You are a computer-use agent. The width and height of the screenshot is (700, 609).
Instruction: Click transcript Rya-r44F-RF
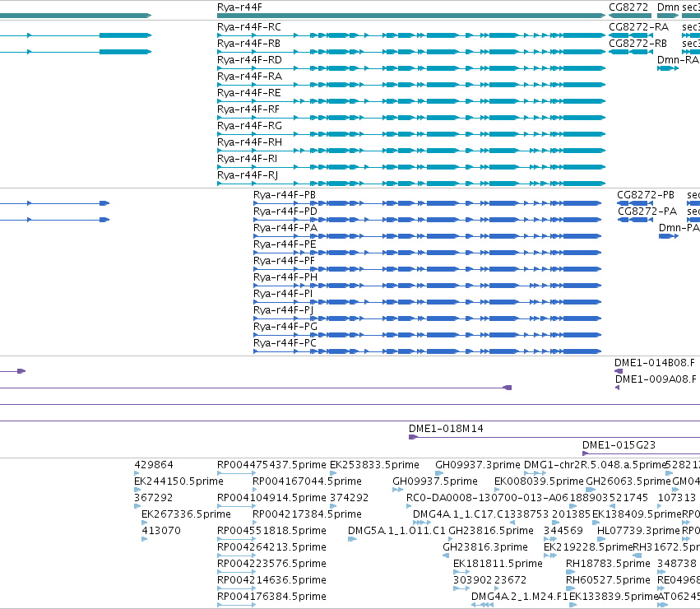[248, 110]
